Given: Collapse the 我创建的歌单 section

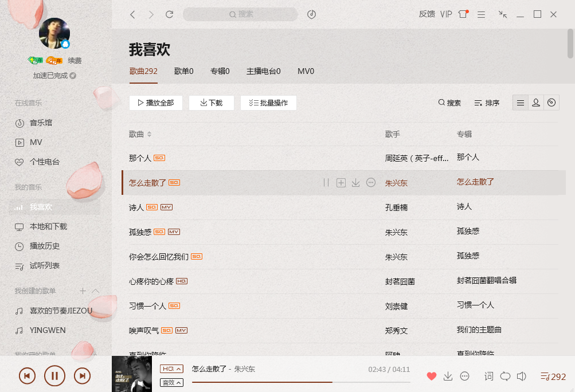Looking at the screenshot, I should [95, 291].
